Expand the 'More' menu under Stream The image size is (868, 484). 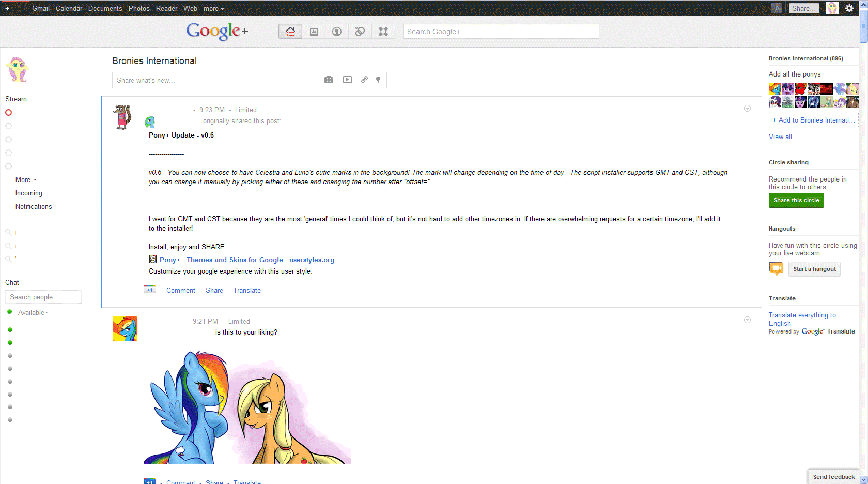click(26, 179)
